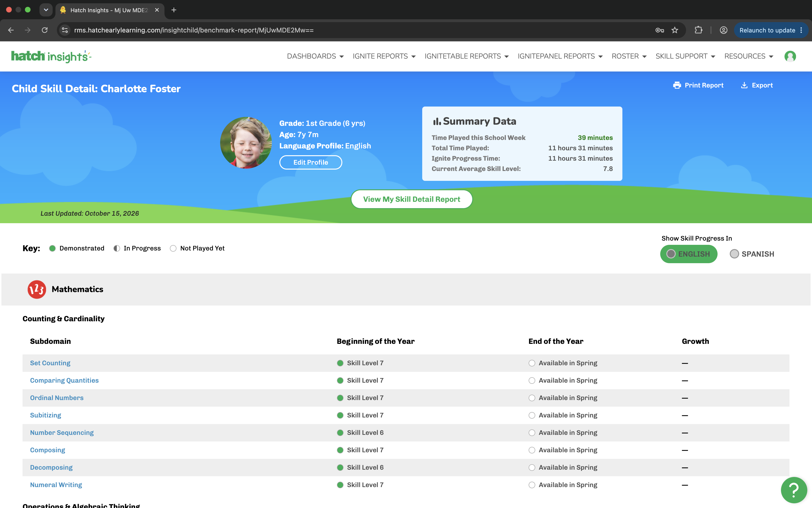The height and width of the screenshot is (508, 812).
Task: Open the tab search chevron dropdown
Action: 46,10
